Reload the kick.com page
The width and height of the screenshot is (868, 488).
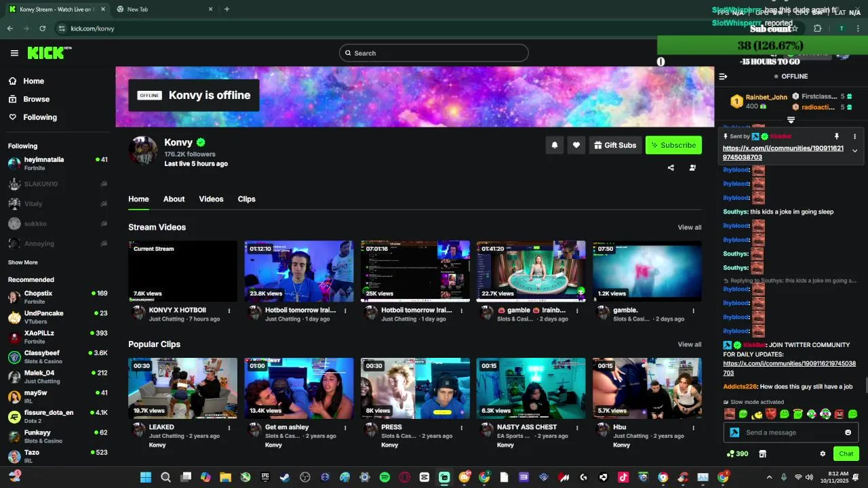click(43, 28)
